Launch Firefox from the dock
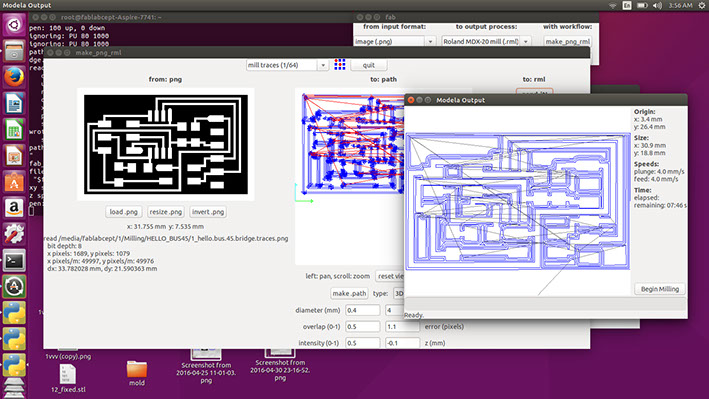The image size is (709, 399). [x=14, y=77]
